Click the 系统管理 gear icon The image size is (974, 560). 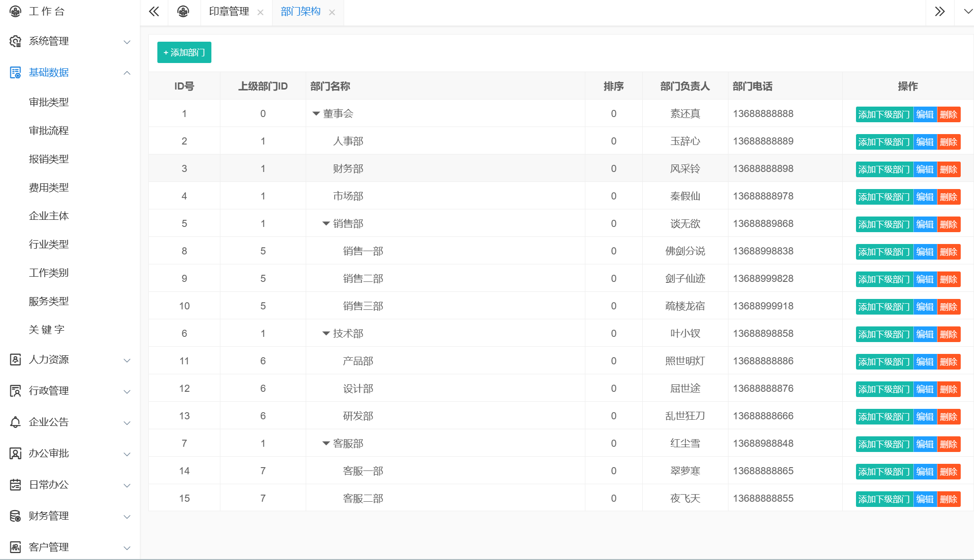15,41
